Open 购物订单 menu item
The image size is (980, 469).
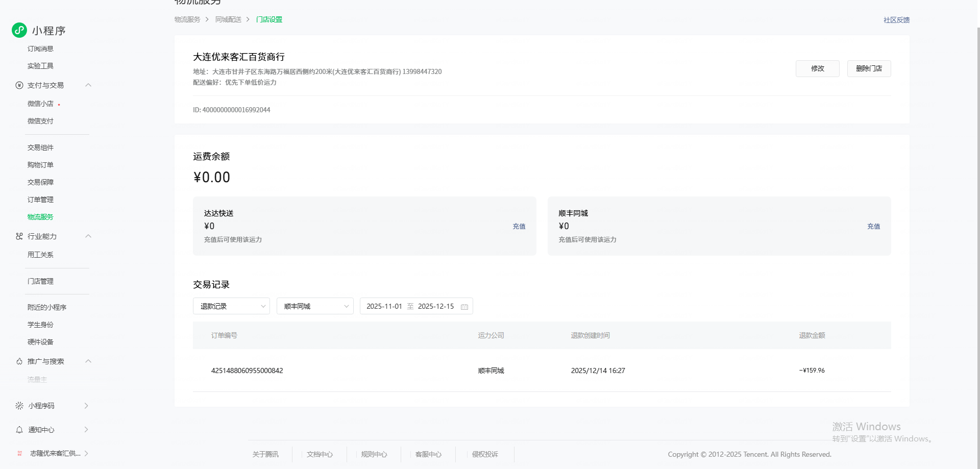[40, 165]
